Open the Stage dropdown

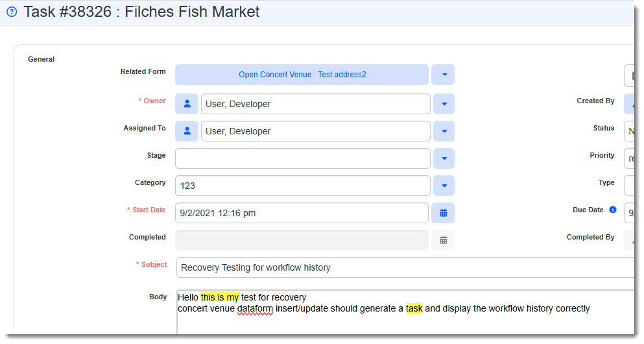444,158
